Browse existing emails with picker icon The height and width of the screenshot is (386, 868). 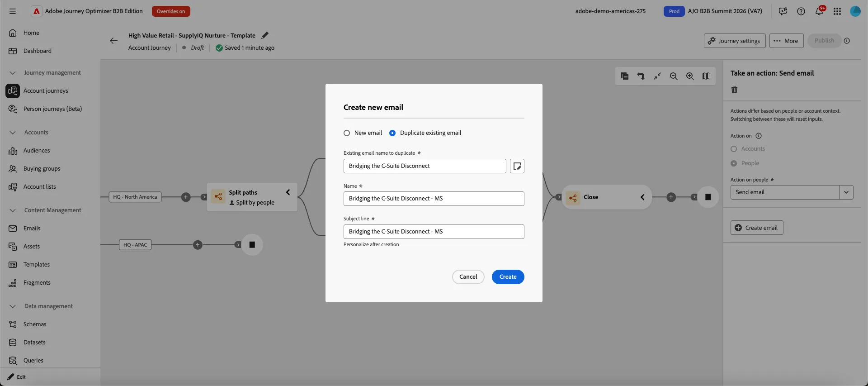(x=517, y=166)
